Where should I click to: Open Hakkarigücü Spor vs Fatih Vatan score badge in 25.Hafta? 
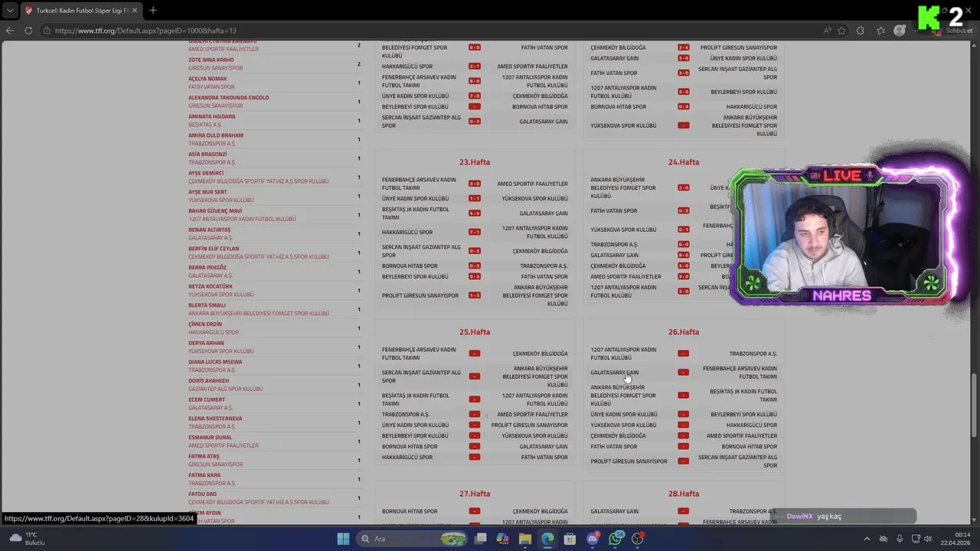point(475,458)
